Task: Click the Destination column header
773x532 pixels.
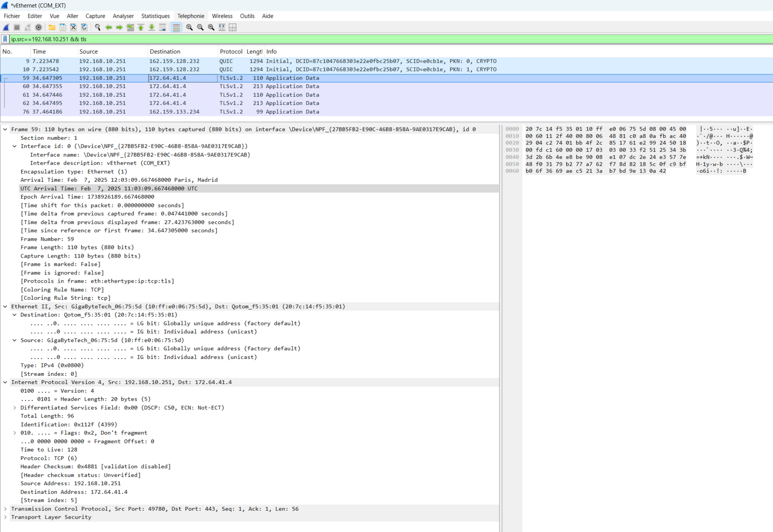Action: (x=165, y=52)
